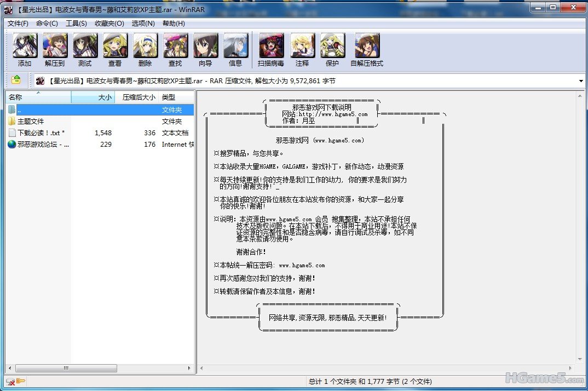Screen dimensions: 588x391
Task: Click the key icon in status bar
Action: click(x=21, y=381)
